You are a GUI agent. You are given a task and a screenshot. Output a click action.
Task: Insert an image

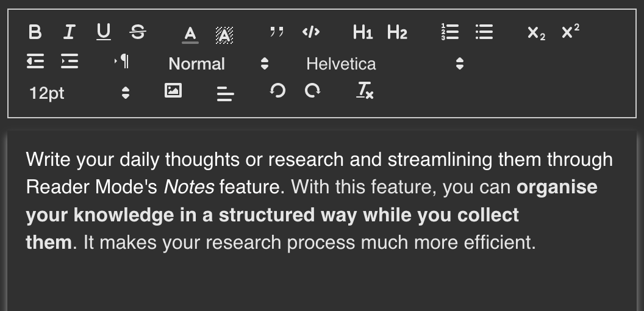(x=173, y=90)
